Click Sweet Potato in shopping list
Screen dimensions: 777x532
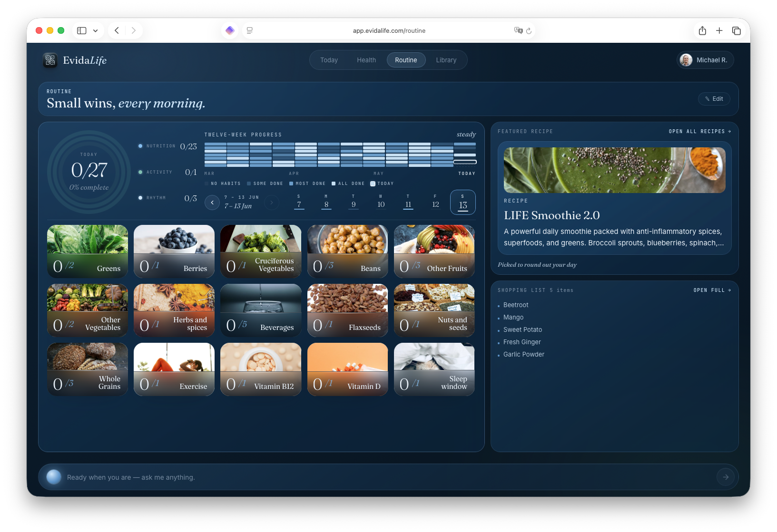point(522,330)
